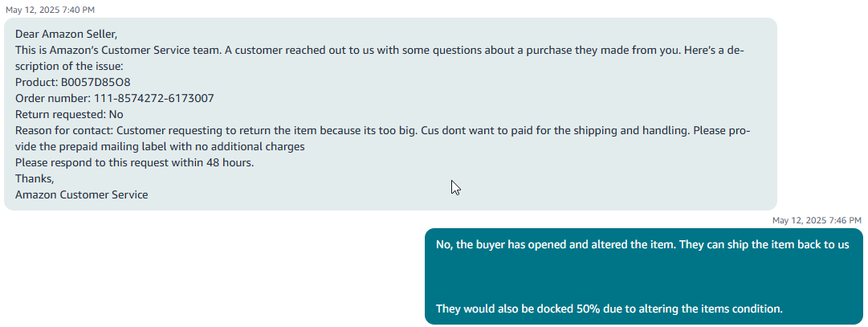Click the 'docked 50%' sentence in reply
This screenshot has width=868, height=327.
pyautogui.click(x=609, y=309)
